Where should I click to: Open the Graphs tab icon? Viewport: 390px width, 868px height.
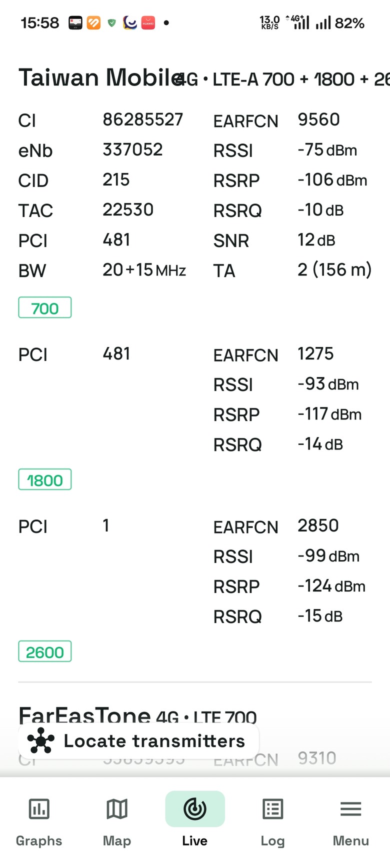[39, 808]
